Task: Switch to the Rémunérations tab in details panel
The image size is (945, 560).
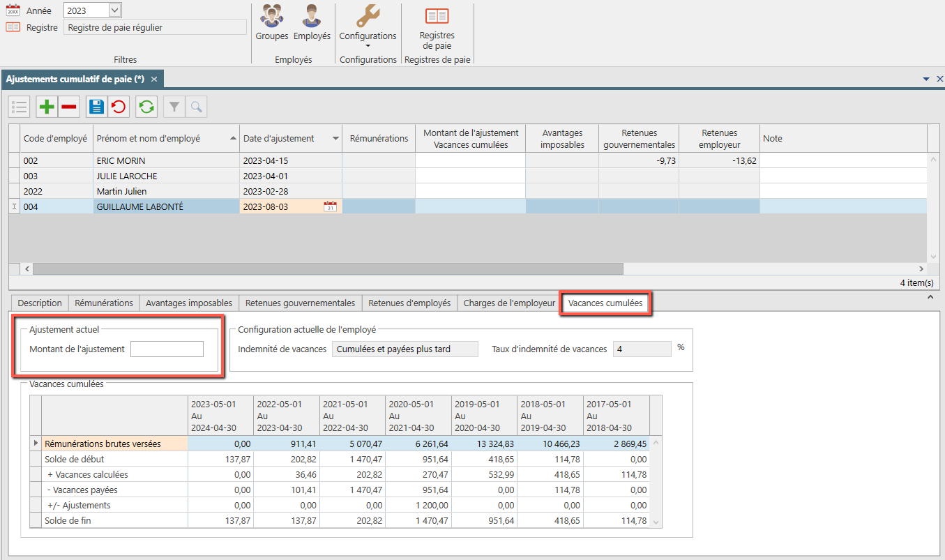Action: click(104, 303)
